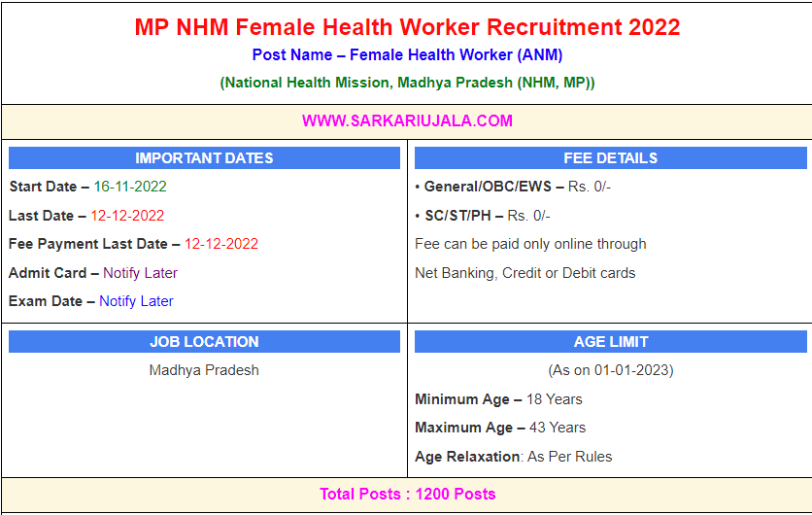Viewport: 812px width, 515px height.
Task: Click the IMPORTANT DATES header
Action: (204, 158)
